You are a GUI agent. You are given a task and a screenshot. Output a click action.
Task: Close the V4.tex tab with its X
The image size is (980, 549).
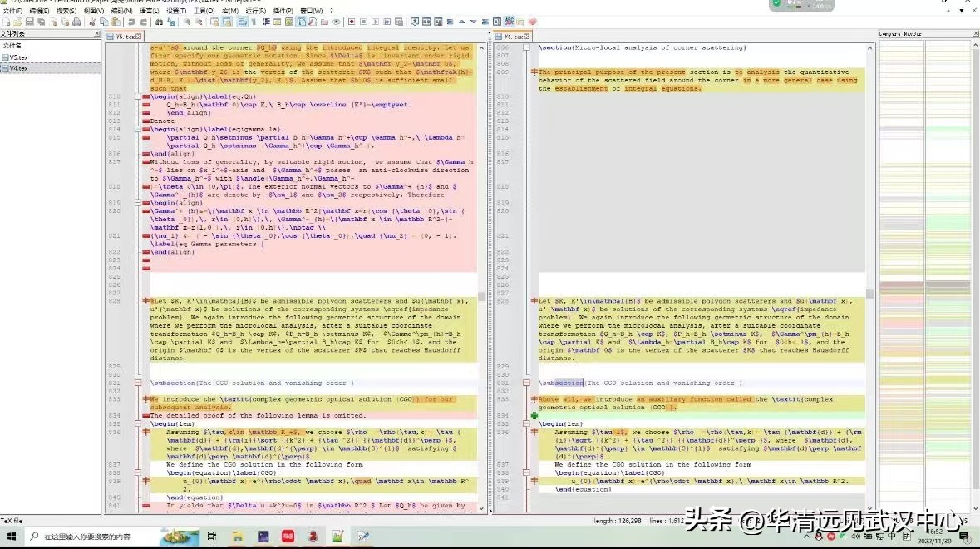[x=525, y=37]
